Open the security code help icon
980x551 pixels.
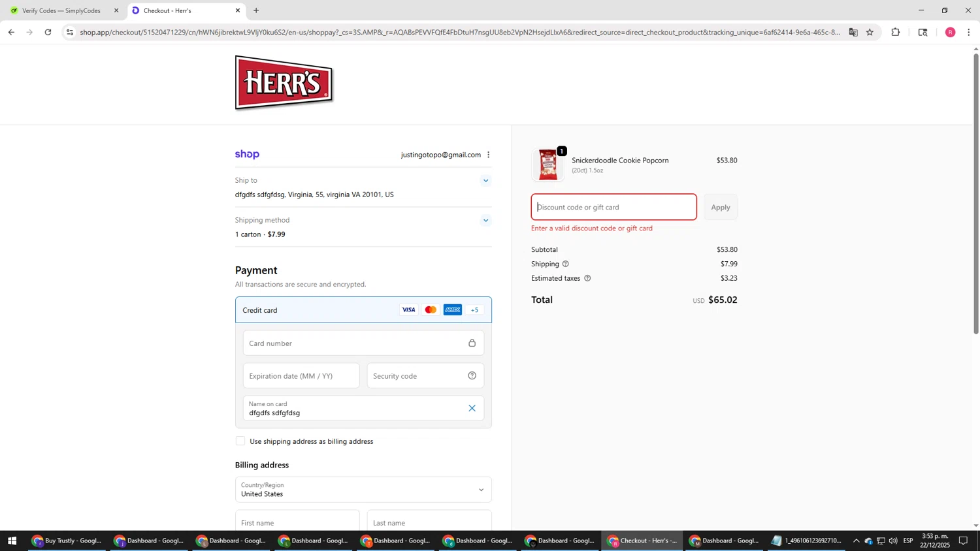click(x=472, y=376)
